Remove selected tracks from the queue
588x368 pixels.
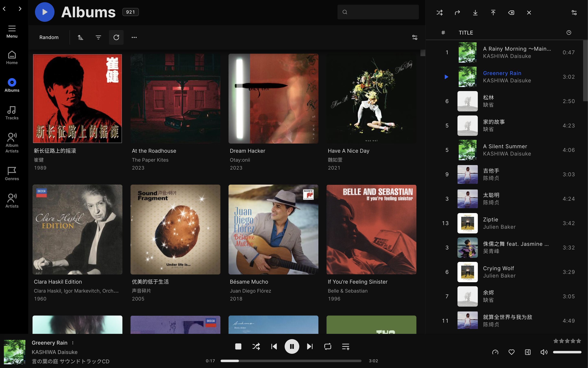(x=511, y=12)
